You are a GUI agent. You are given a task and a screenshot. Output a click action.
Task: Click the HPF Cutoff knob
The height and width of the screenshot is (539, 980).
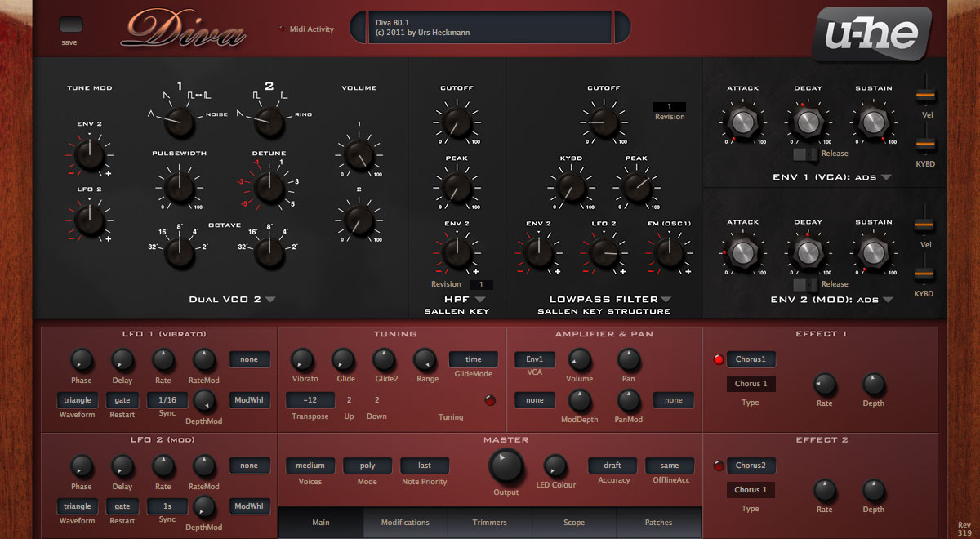pos(457,122)
